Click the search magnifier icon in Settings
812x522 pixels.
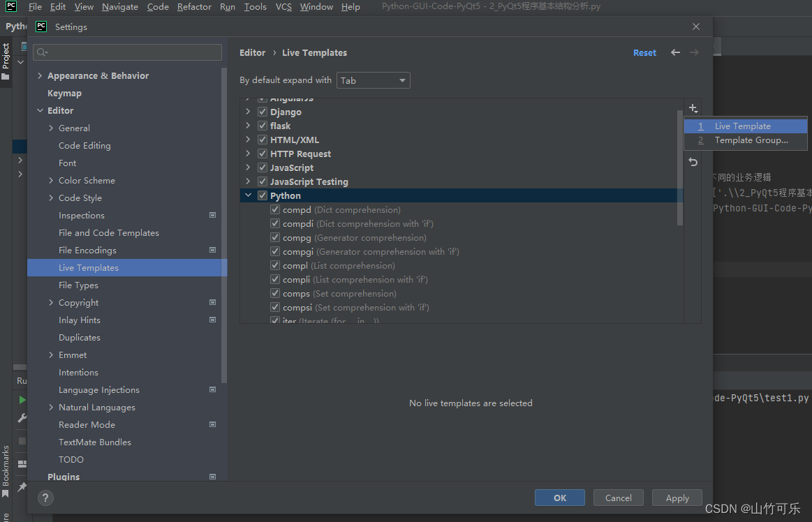pyautogui.click(x=42, y=52)
